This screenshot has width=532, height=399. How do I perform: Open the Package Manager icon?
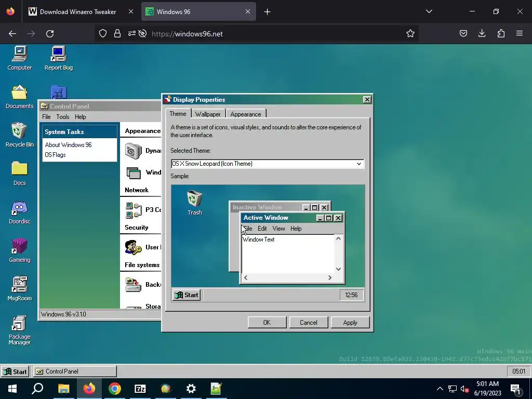[19, 330]
